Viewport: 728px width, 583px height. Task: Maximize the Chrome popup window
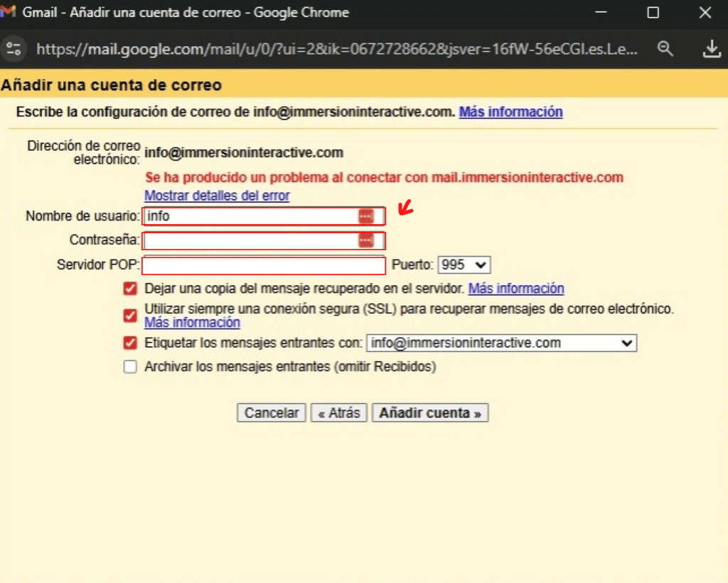[653, 13]
